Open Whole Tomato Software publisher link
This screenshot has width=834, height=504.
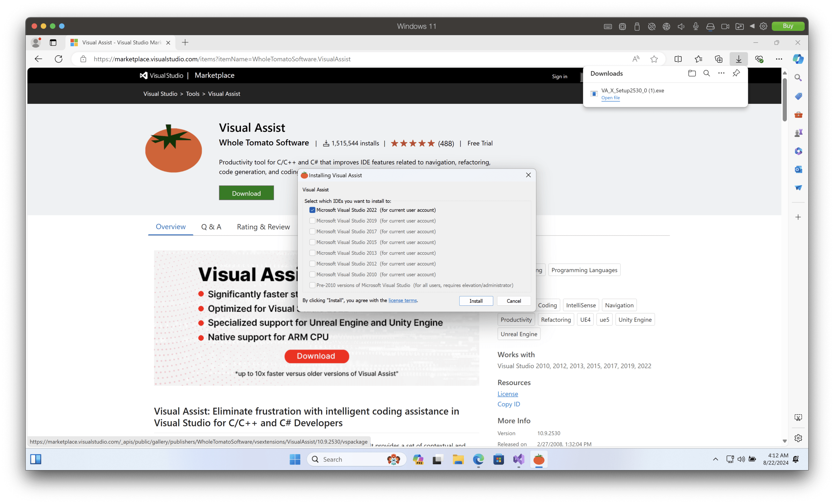pyautogui.click(x=264, y=143)
